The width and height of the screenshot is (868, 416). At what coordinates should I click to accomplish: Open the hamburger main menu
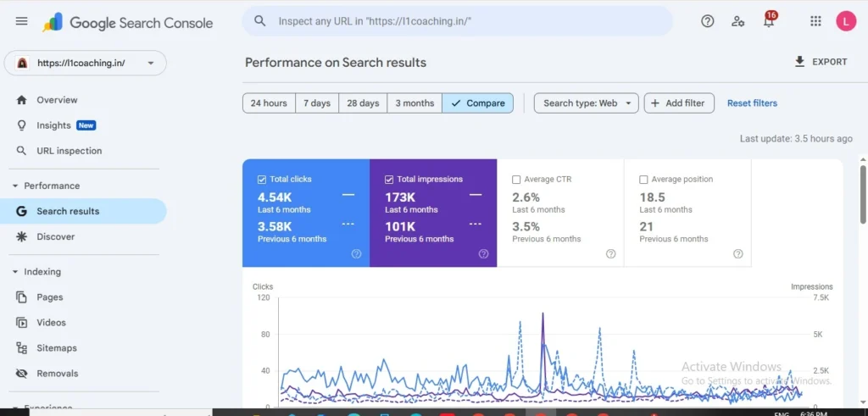tap(21, 21)
